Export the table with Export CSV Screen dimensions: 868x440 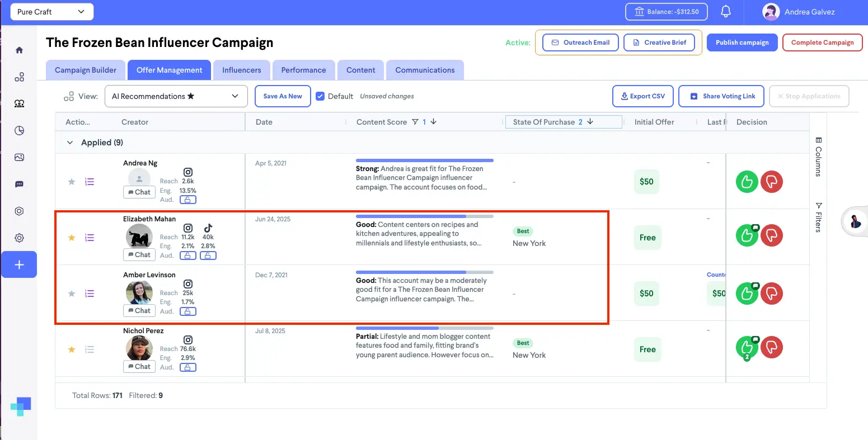coord(643,96)
